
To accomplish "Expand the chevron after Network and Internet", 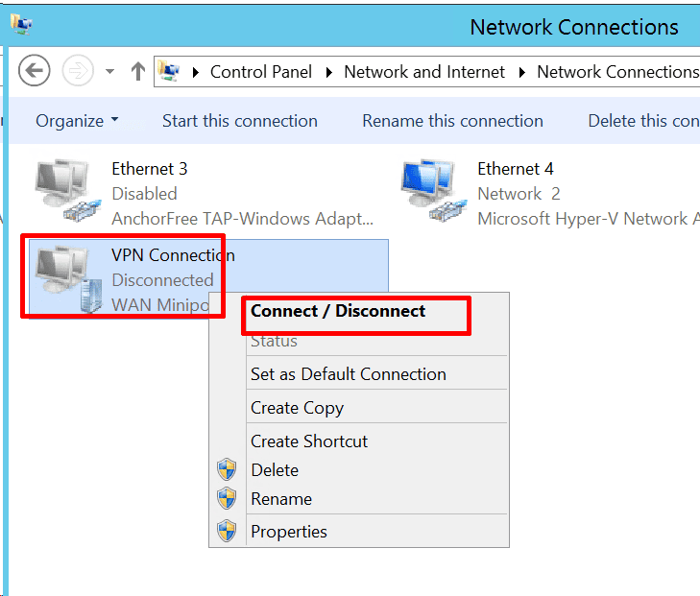I will tap(521, 72).
